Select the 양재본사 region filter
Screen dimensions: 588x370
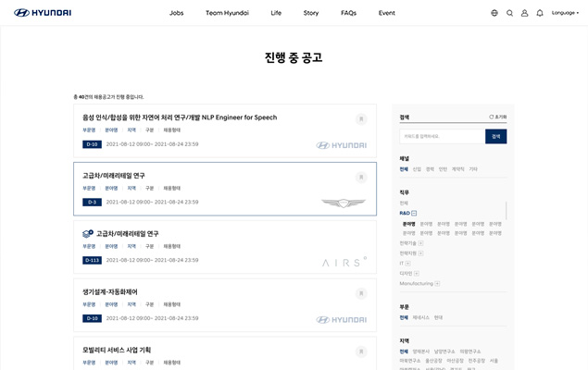(420, 351)
